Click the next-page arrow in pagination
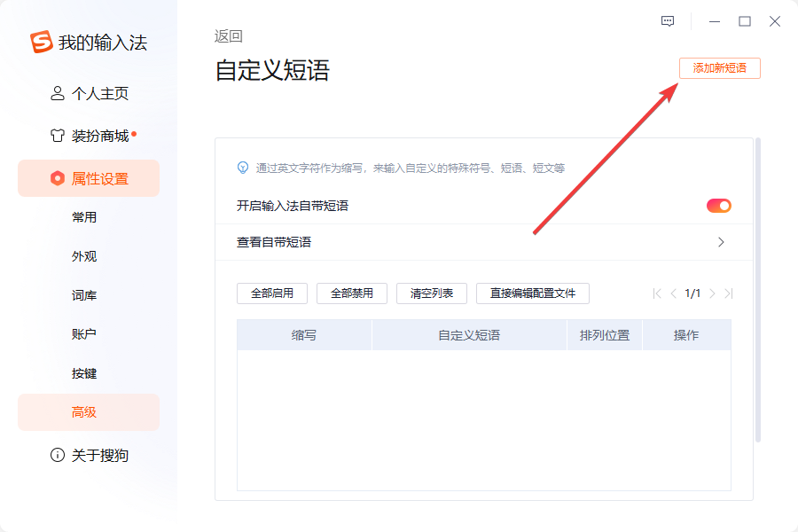This screenshot has height=532, width=798. click(714, 293)
